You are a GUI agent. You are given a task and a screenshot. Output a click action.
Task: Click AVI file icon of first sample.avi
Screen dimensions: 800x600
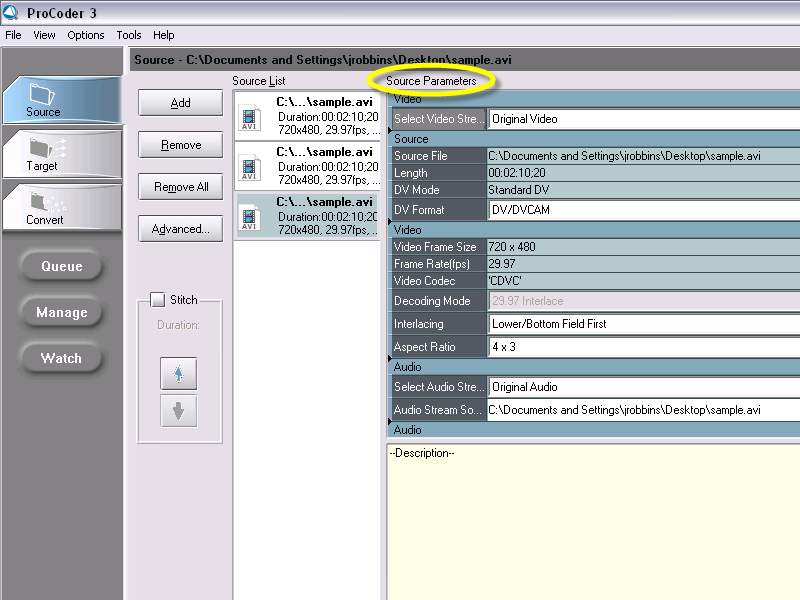(249, 118)
